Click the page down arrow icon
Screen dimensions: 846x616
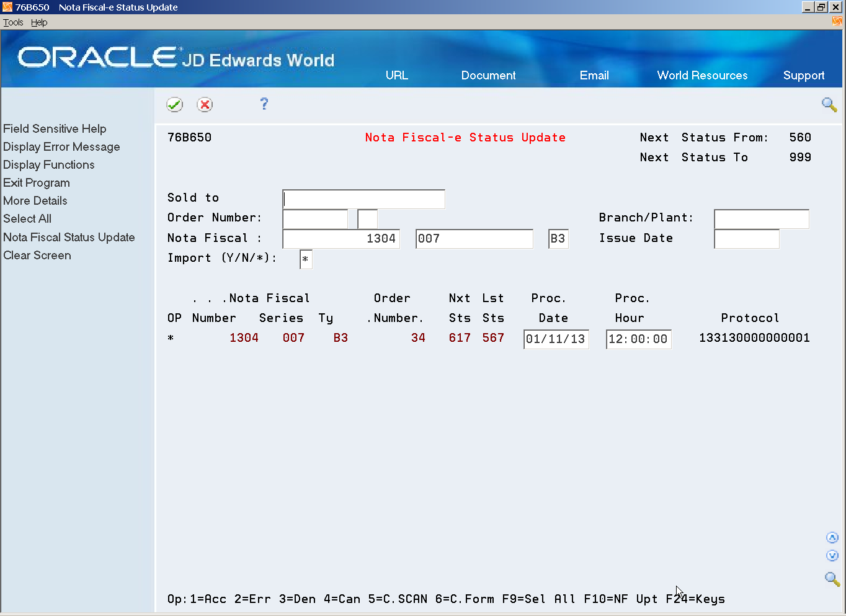coord(832,556)
